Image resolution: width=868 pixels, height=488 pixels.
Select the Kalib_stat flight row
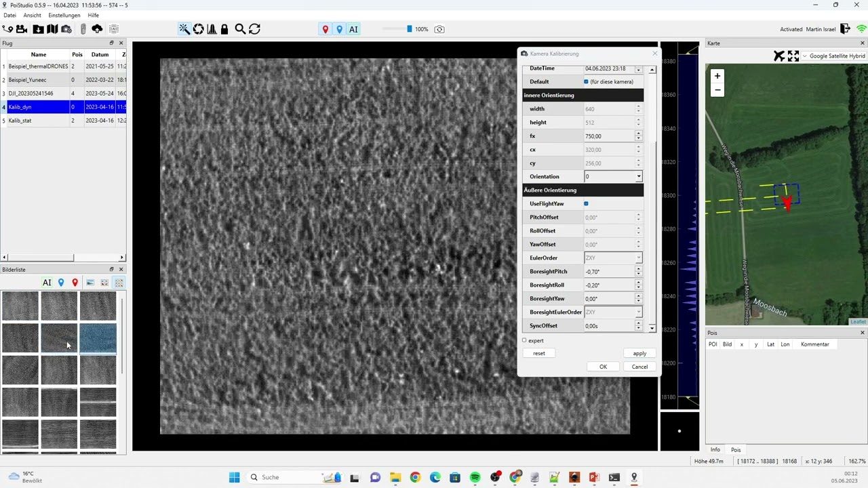coord(63,121)
